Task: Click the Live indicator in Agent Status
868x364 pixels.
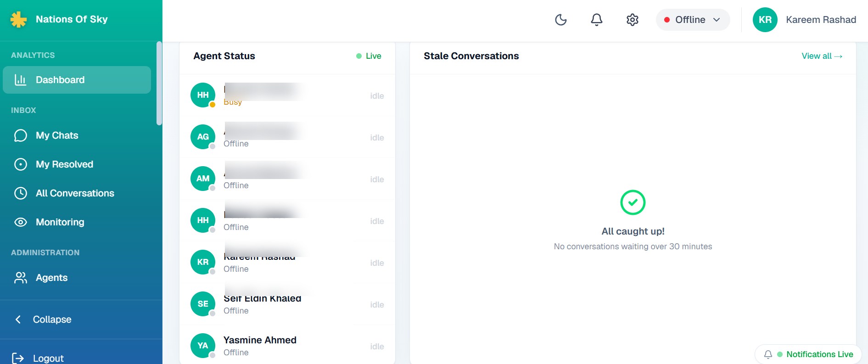Action: pos(369,56)
